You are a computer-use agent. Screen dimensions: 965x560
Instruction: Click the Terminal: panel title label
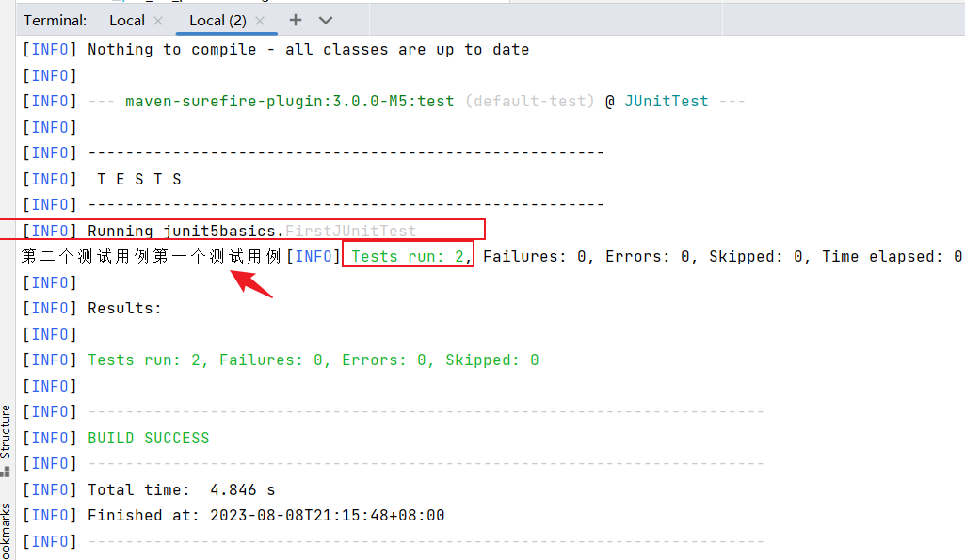click(x=56, y=20)
